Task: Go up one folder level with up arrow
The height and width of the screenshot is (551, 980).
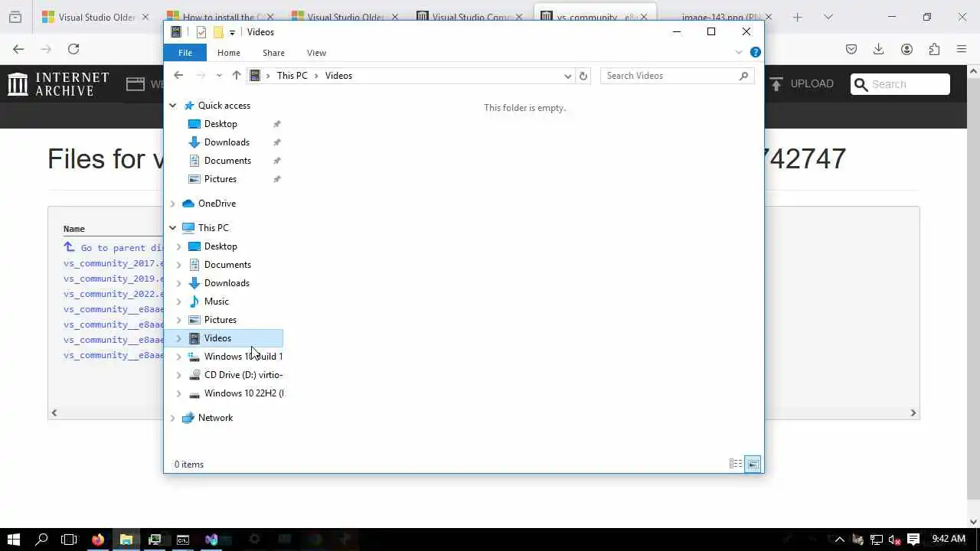Action: click(x=237, y=75)
